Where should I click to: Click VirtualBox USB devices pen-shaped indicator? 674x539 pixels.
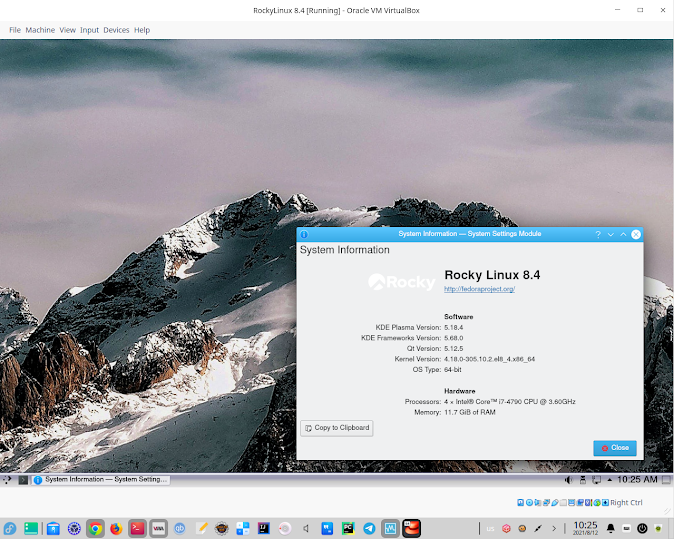tap(555, 502)
